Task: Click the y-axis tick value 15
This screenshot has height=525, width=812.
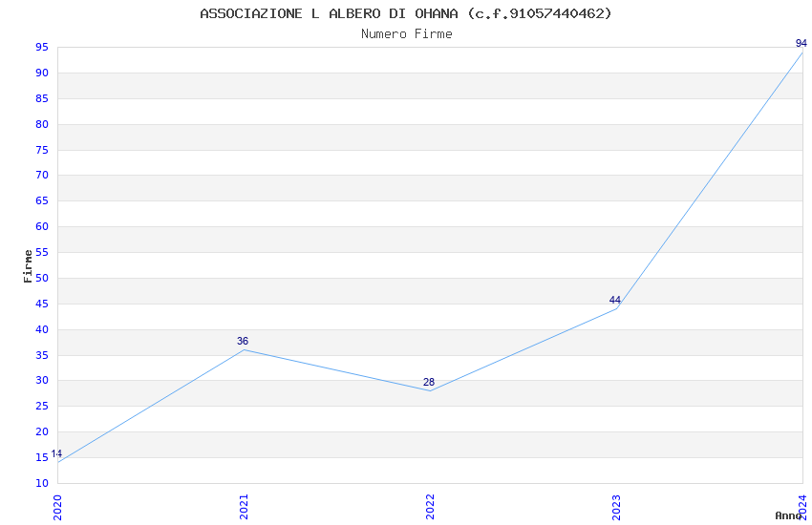Action: 42,457
